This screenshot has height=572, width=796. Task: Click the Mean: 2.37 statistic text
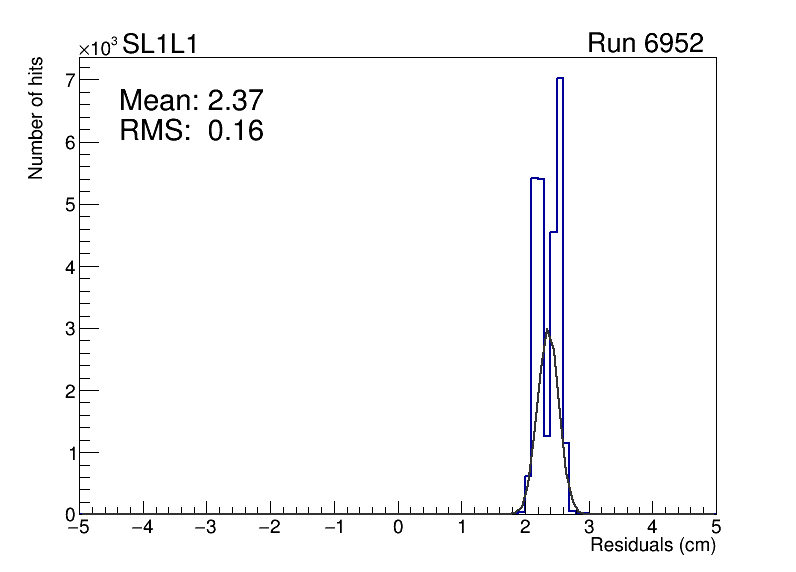(x=190, y=100)
